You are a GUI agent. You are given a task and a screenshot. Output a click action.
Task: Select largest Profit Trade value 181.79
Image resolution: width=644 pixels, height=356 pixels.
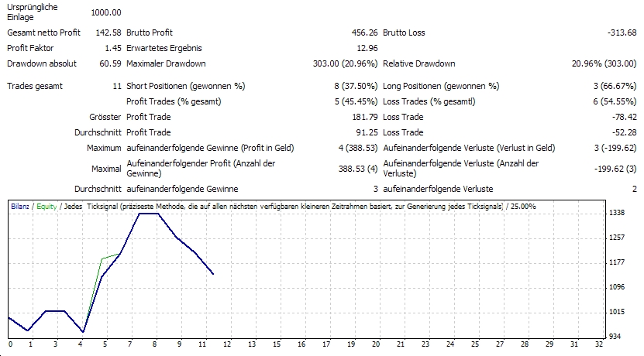(x=365, y=118)
